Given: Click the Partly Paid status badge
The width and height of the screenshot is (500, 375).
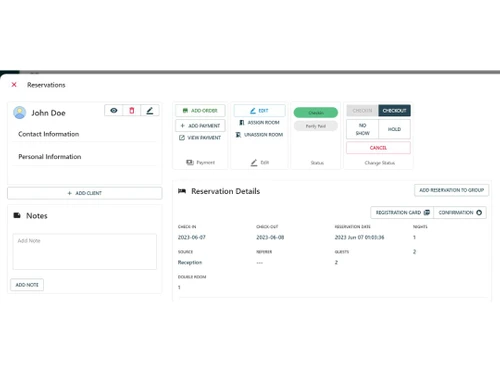Looking at the screenshot, I should click(316, 126).
